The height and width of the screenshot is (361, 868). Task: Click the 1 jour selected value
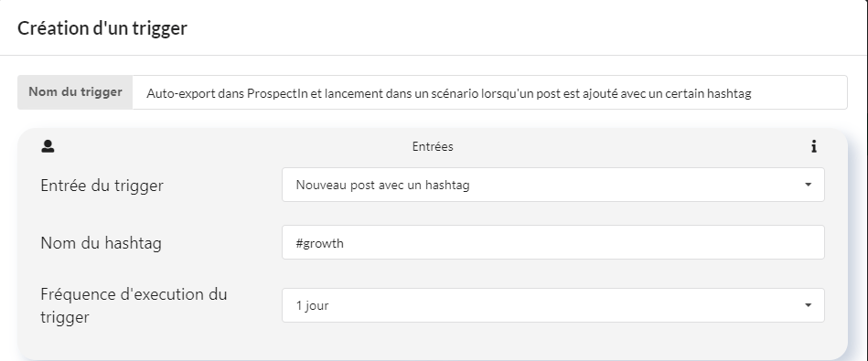pyautogui.click(x=312, y=306)
